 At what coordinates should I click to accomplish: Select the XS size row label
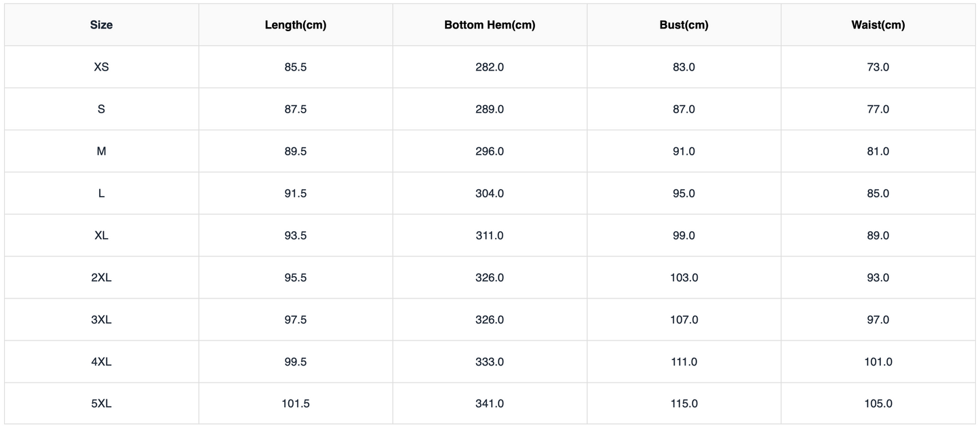(x=101, y=67)
